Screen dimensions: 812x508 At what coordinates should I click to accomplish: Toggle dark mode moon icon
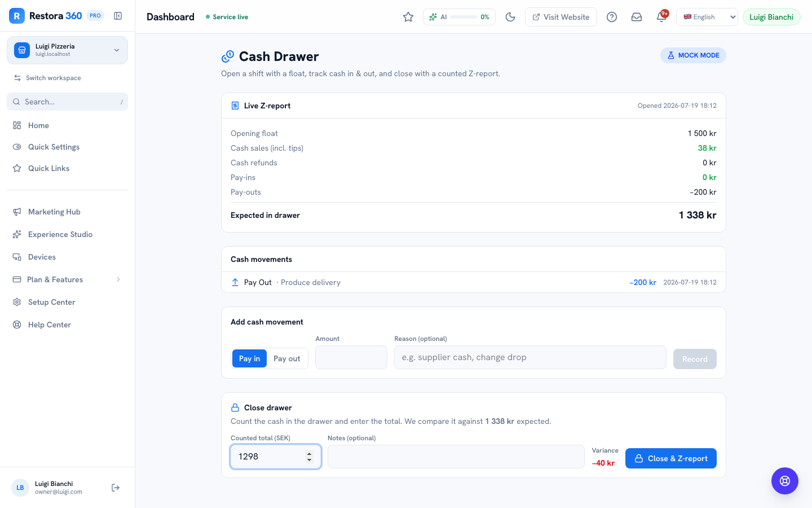click(510, 17)
